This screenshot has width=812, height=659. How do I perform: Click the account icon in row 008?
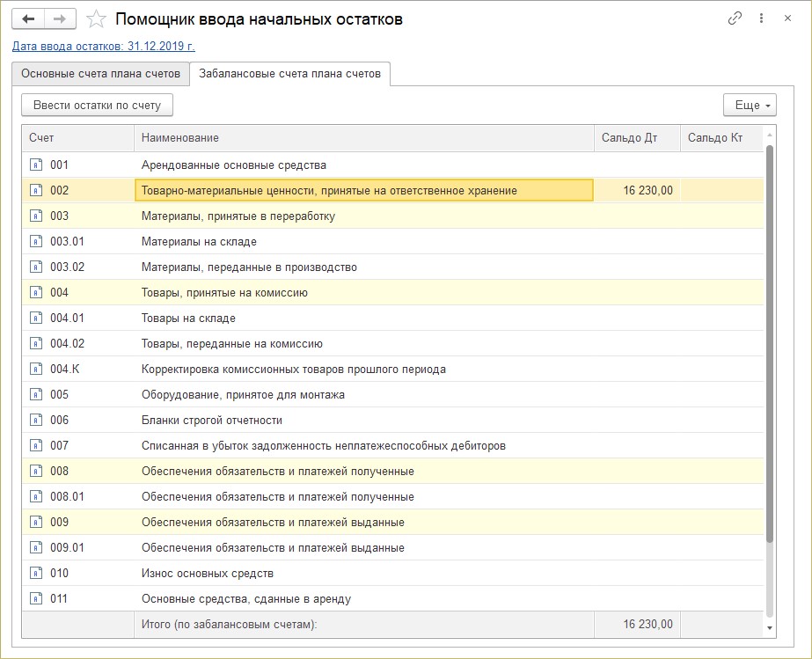[x=36, y=471]
